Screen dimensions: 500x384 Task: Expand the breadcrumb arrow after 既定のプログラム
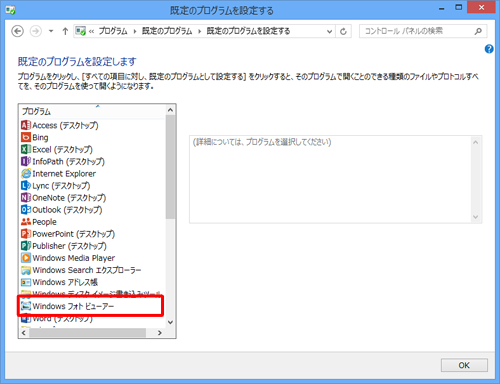click(199, 31)
